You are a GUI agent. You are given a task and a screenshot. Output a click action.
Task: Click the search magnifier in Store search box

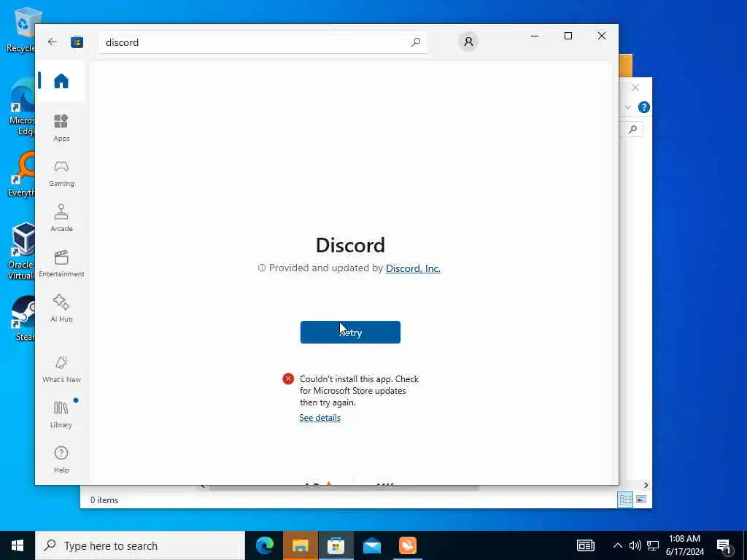415,42
